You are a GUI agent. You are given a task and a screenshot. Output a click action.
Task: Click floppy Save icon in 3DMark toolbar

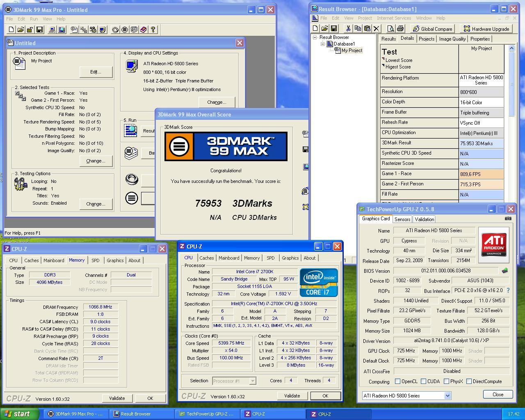pos(39,30)
